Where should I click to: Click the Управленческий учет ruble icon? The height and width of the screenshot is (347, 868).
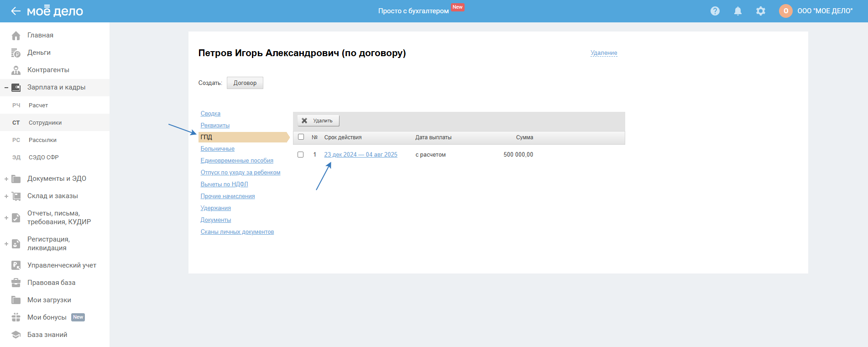click(x=16, y=265)
